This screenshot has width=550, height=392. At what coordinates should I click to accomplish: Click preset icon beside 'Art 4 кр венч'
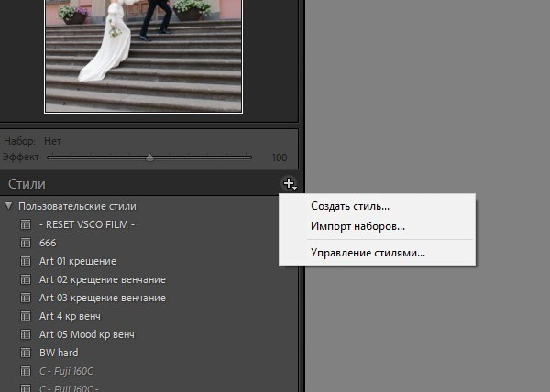point(26,316)
